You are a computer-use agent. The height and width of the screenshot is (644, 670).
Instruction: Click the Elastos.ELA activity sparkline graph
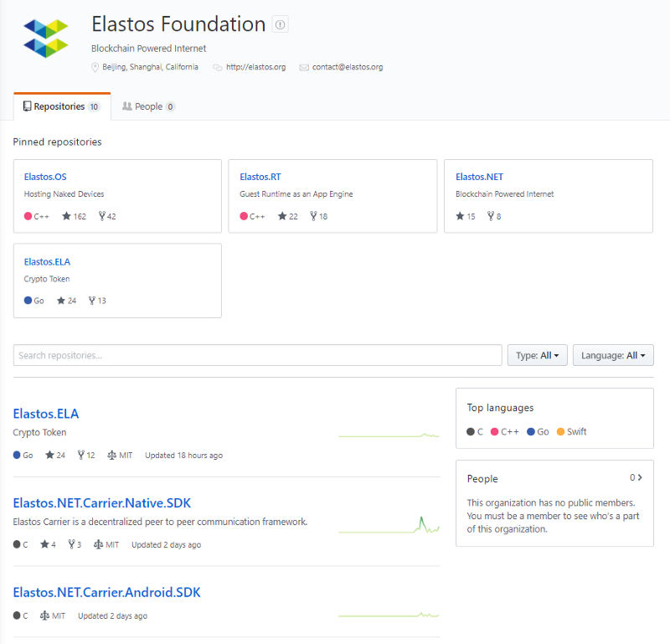389,435
